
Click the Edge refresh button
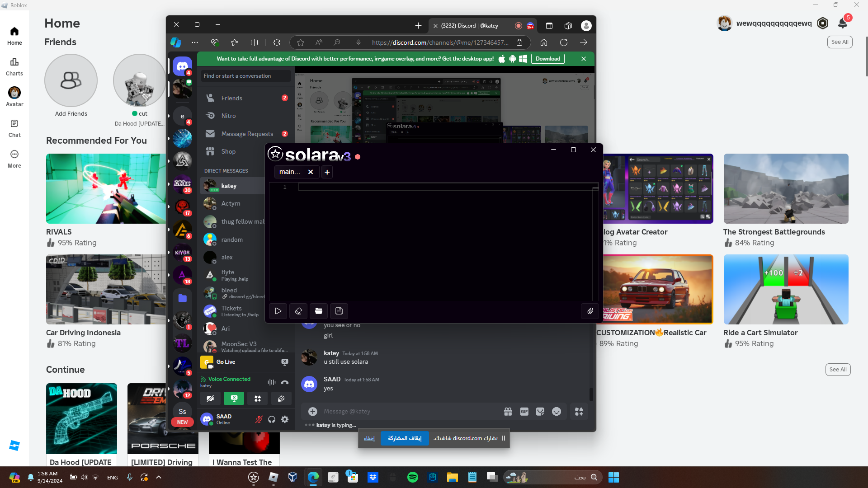pos(564,42)
